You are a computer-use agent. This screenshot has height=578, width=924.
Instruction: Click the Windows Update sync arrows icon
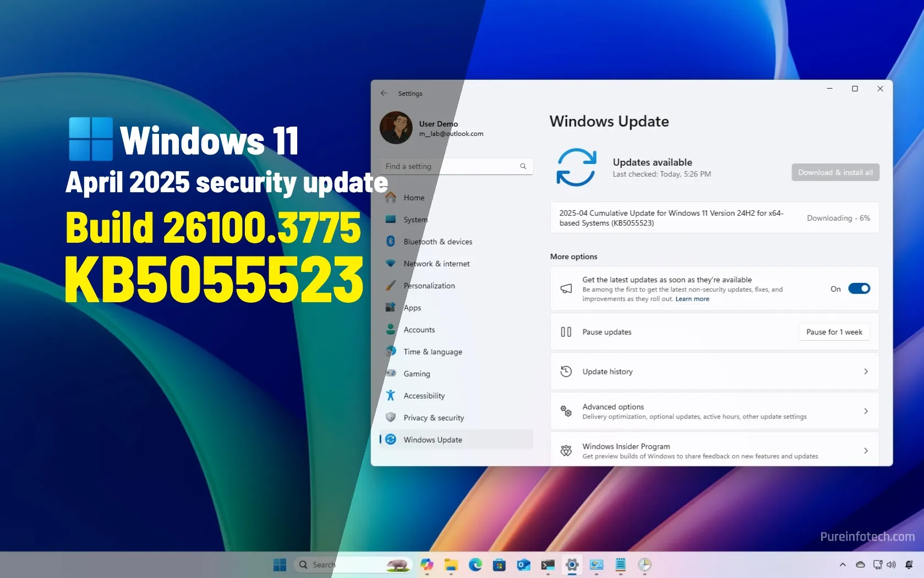pos(576,167)
